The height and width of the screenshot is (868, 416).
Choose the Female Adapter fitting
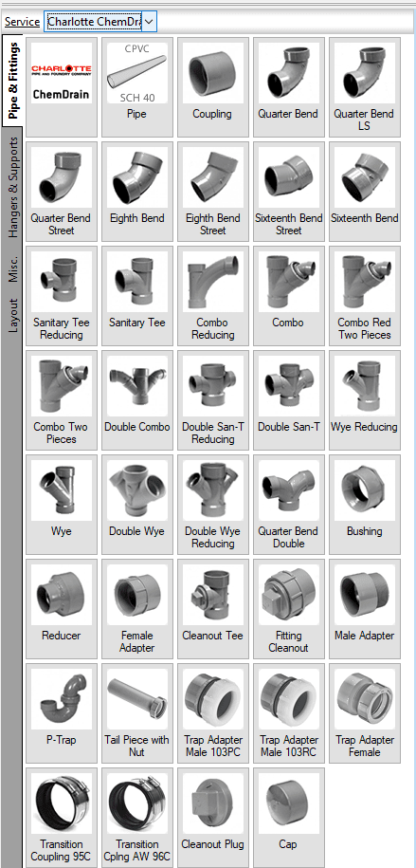[x=137, y=609]
